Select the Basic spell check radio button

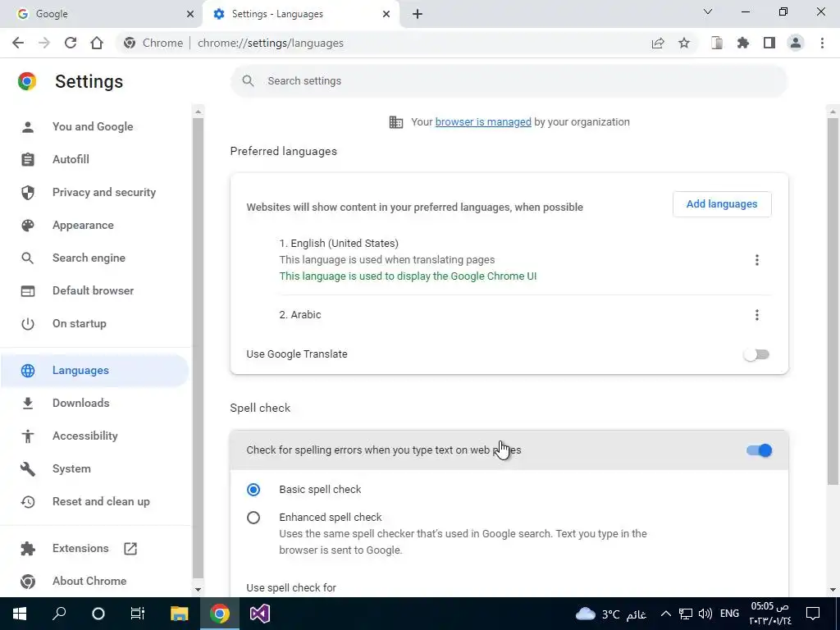(x=253, y=490)
